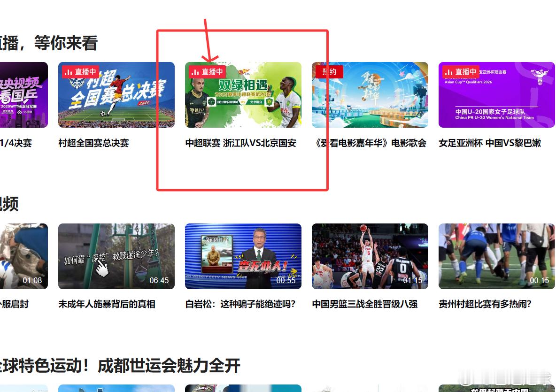Play the 01:08 video thumbnail at the row start
The image size is (556, 392).
[x=24, y=256]
